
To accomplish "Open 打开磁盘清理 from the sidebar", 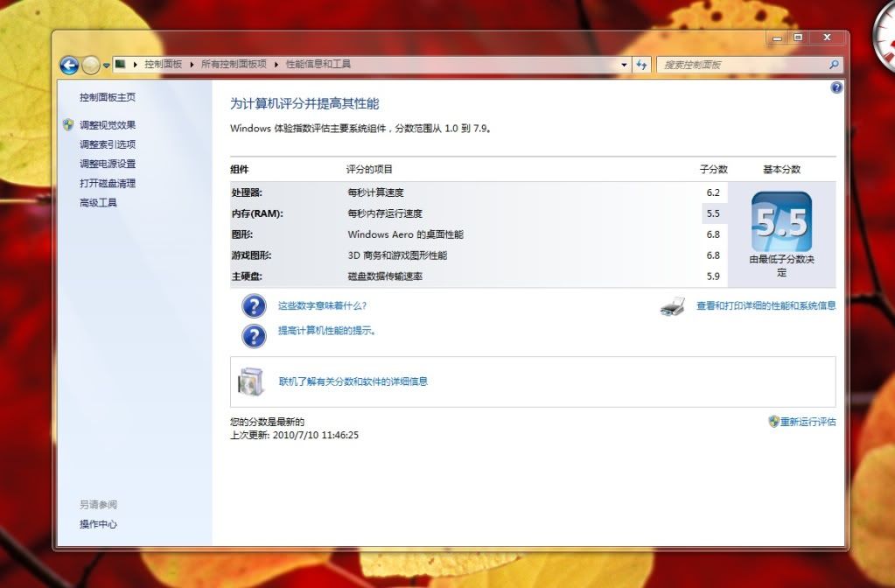I will tap(108, 184).
